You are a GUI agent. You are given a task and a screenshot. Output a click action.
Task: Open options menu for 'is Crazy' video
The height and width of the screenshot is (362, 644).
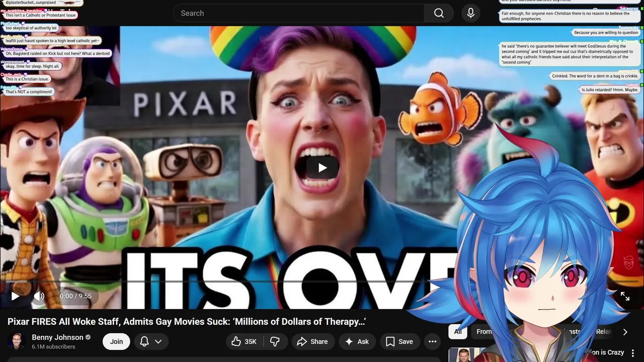point(632,353)
